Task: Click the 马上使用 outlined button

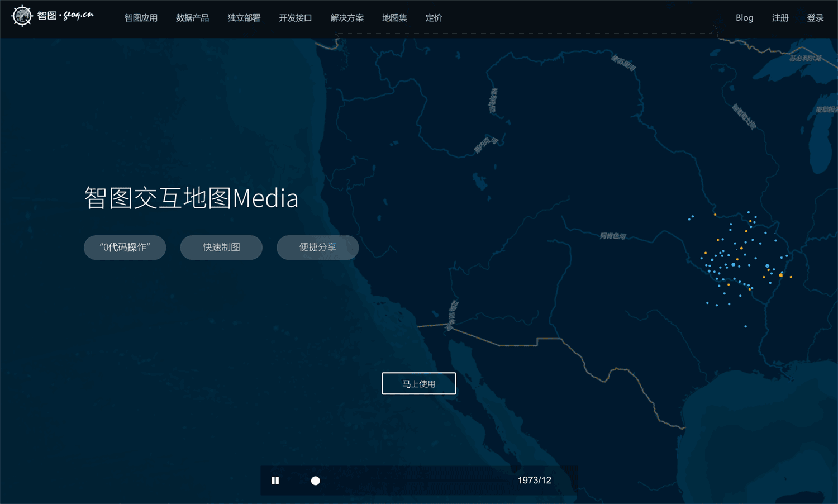Action: click(x=419, y=384)
